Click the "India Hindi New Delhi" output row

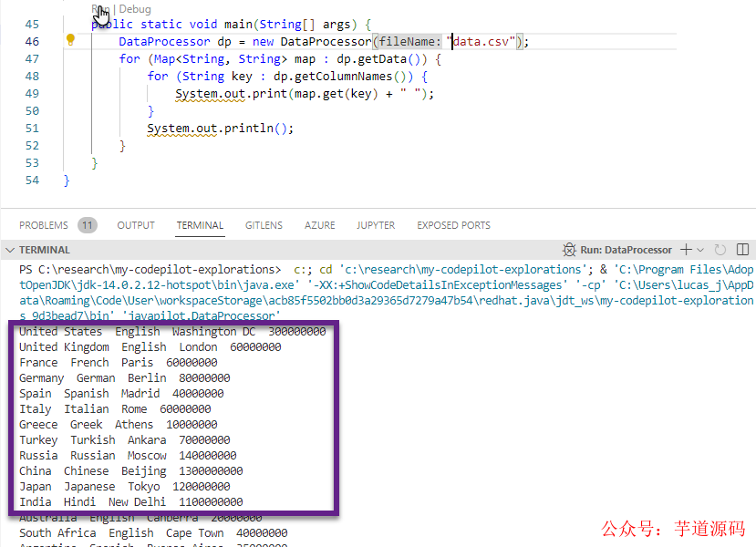point(131,502)
